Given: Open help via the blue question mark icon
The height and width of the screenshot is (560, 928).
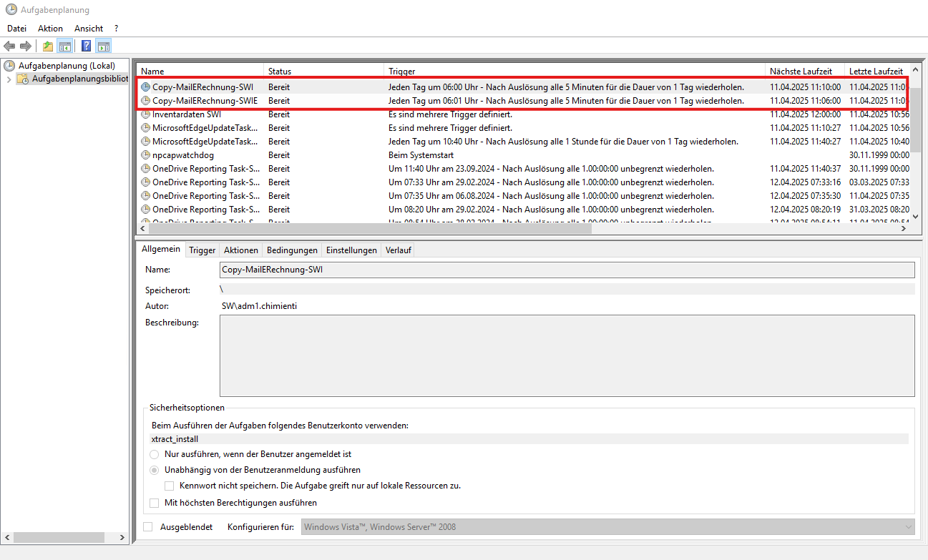Looking at the screenshot, I should 86,46.
